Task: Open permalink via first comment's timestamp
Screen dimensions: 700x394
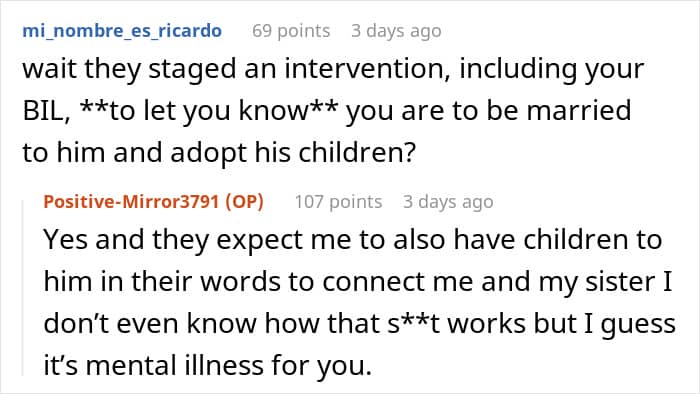Action: 396,31
